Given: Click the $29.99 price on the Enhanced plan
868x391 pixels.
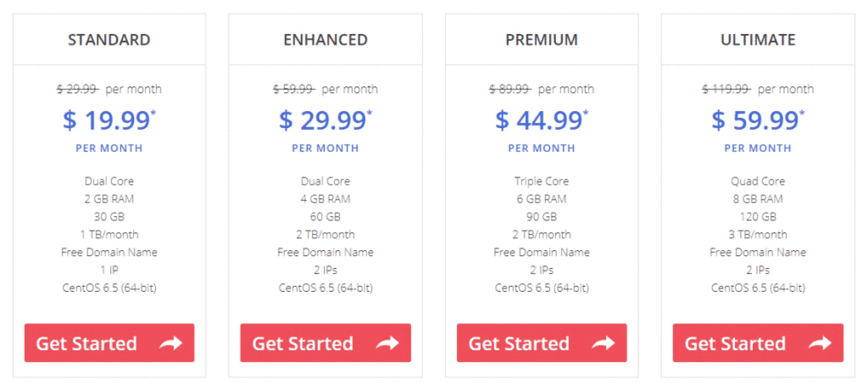Looking at the screenshot, I should tap(323, 120).
